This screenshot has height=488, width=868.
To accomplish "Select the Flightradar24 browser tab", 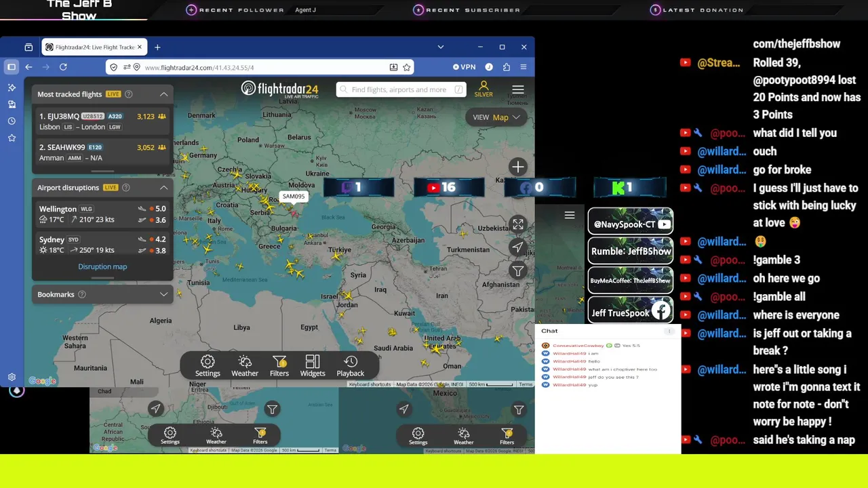I will [x=94, y=47].
